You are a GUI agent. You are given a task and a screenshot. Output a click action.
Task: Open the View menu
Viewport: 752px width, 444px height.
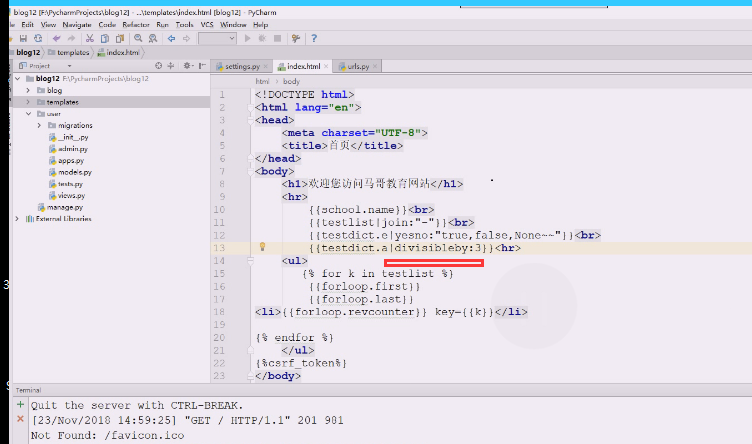point(48,24)
